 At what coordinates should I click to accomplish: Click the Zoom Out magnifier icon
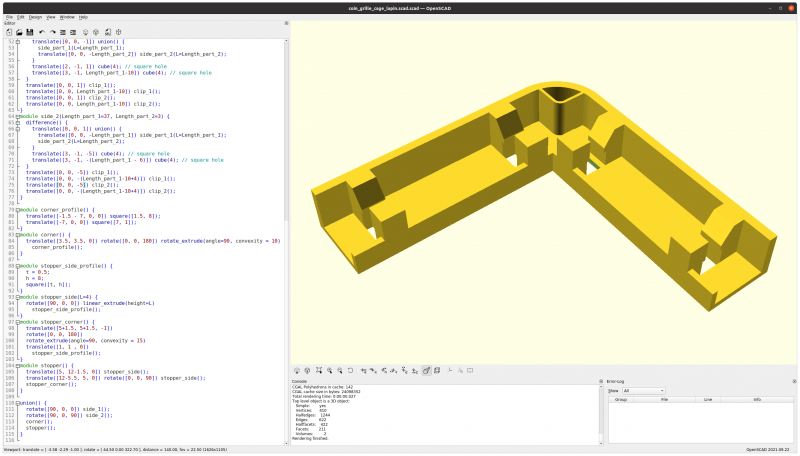click(339, 371)
